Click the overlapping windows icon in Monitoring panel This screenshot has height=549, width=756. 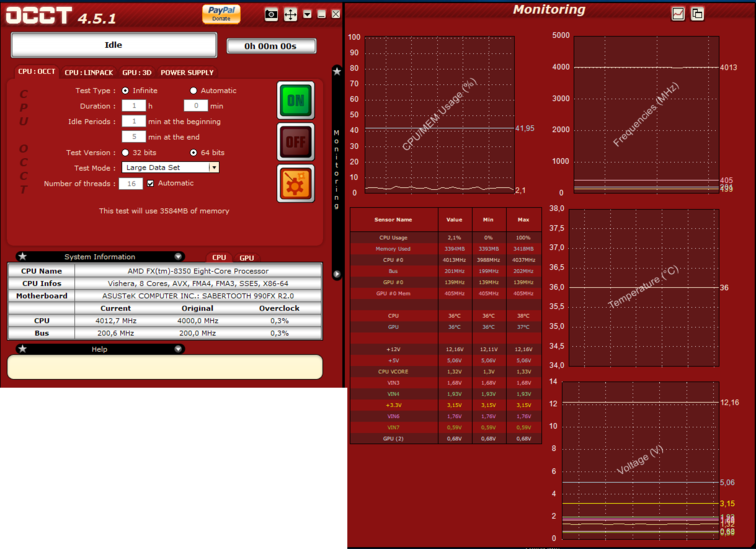(697, 13)
